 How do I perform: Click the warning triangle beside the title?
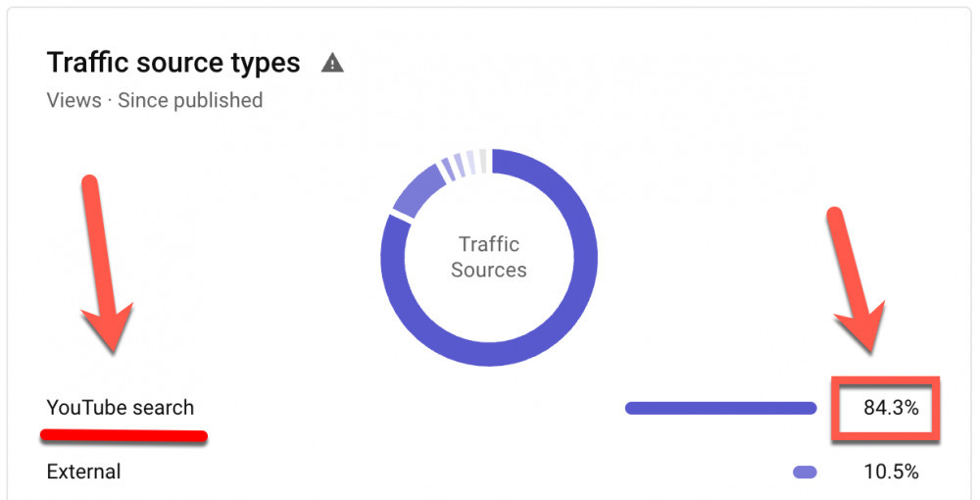pyautogui.click(x=333, y=64)
